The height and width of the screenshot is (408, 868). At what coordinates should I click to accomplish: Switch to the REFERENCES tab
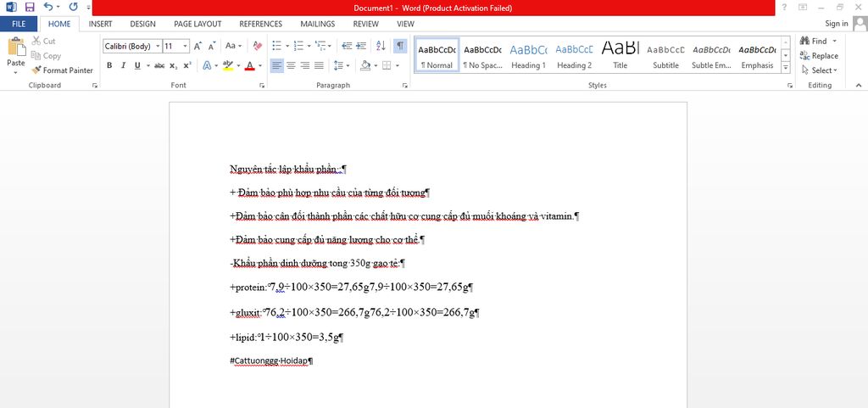pos(261,24)
